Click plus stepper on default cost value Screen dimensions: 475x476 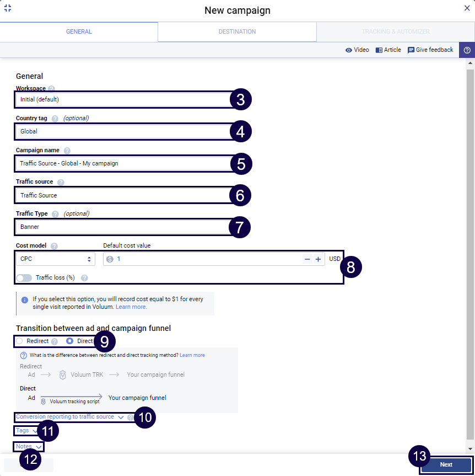pos(319,259)
